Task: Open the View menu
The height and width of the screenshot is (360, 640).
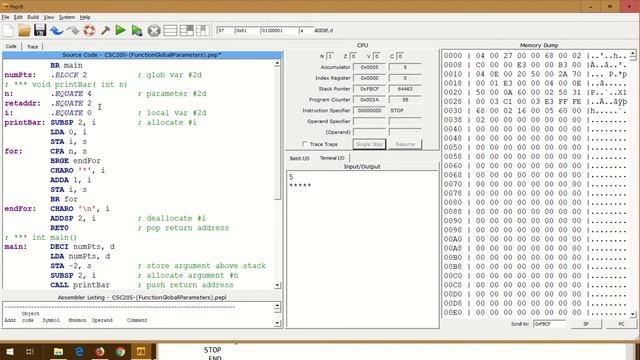Action: coord(49,17)
